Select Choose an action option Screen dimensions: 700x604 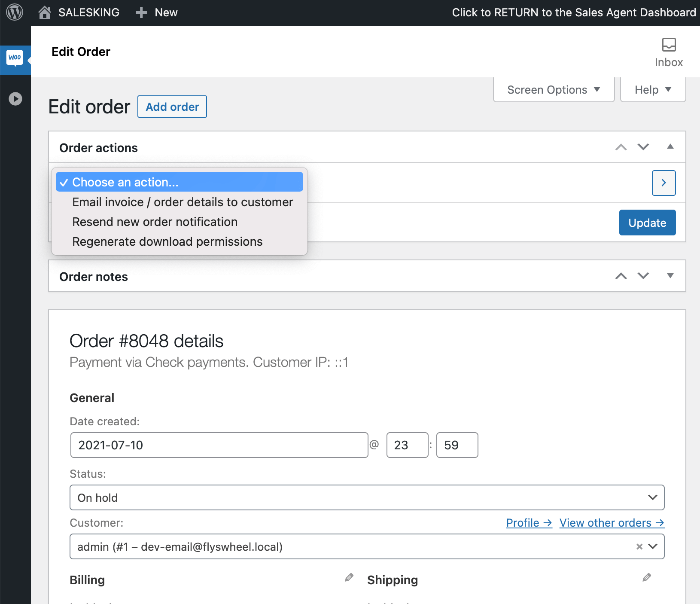tap(180, 182)
